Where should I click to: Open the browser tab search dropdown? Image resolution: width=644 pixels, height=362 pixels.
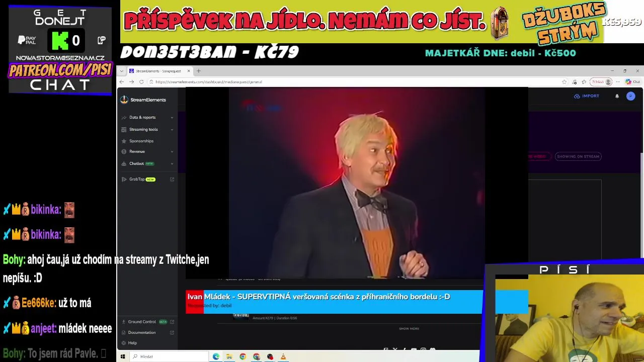pyautogui.click(x=121, y=71)
